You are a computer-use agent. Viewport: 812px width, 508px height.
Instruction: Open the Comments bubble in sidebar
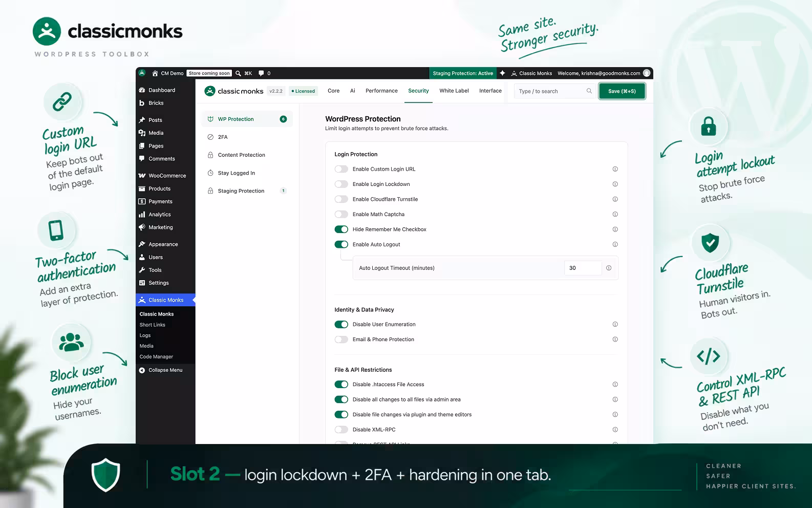coord(142,159)
